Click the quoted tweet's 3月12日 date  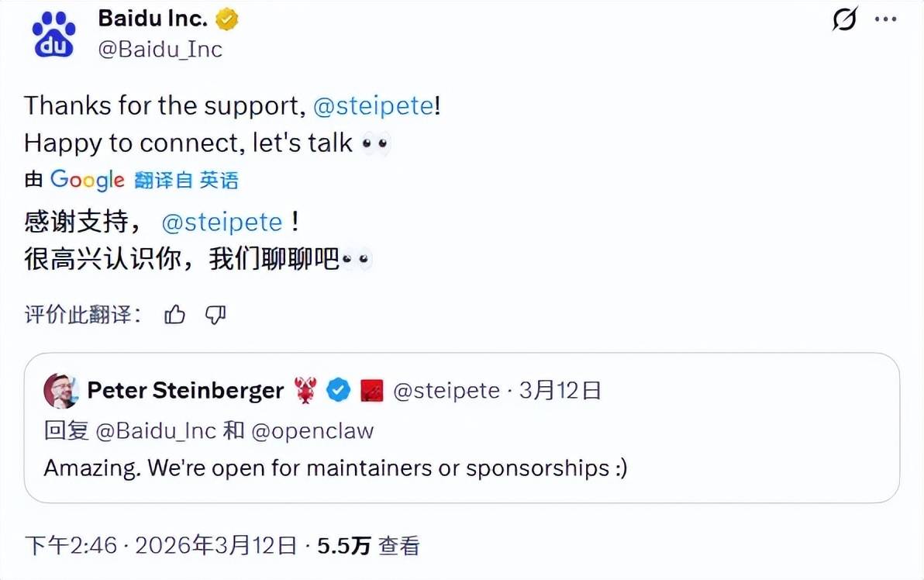click(560, 390)
